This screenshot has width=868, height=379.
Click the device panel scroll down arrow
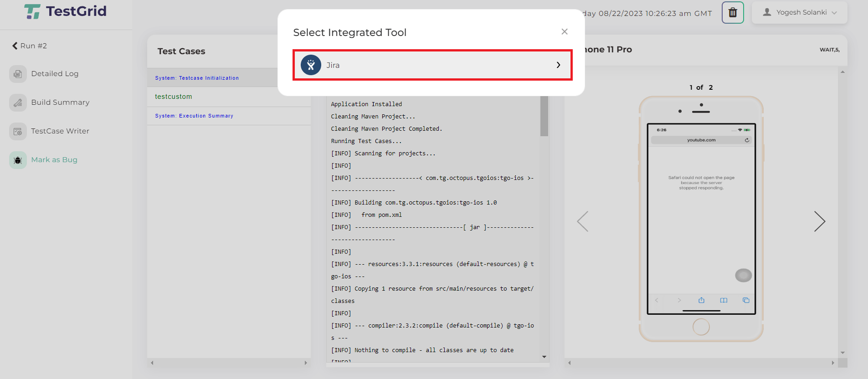click(x=842, y=353)
